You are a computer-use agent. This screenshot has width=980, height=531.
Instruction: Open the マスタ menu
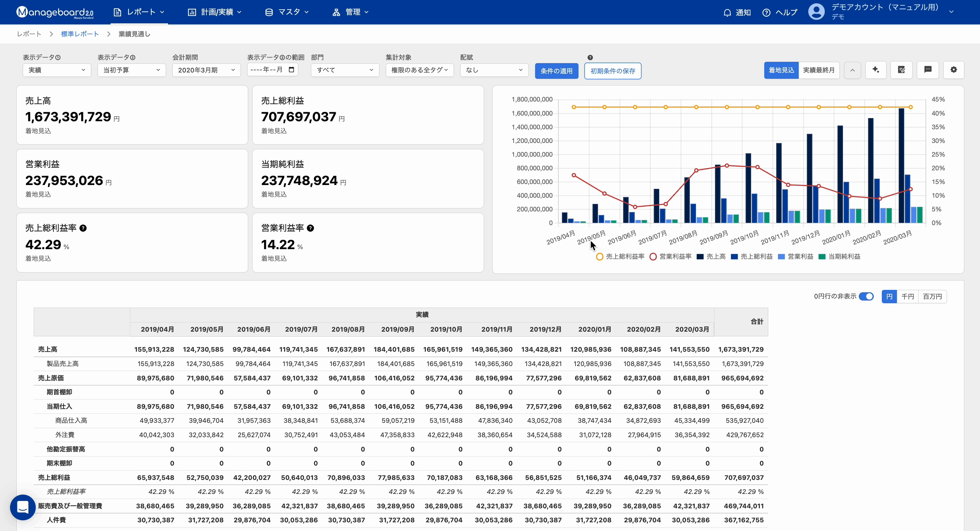click(287, 12)
